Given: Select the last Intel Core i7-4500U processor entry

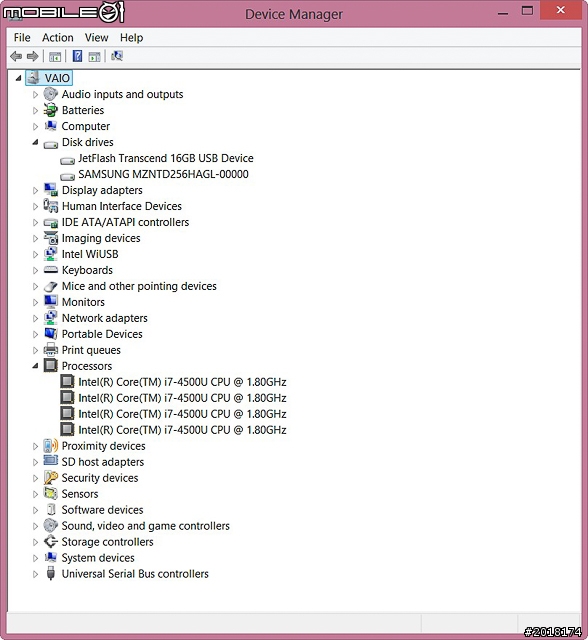Looking at the screenshot, I should 182,430.
